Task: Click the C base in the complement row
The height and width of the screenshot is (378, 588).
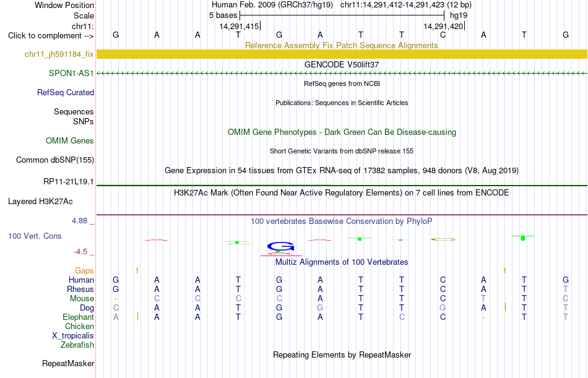Action: coord(443,35)
